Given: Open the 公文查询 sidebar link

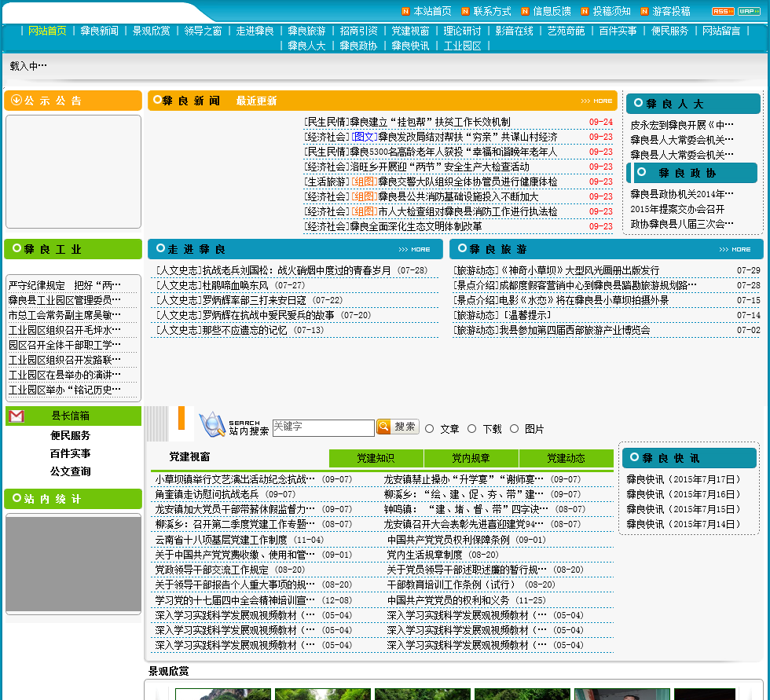Looking at the screenshot, I should coord(71,471).
